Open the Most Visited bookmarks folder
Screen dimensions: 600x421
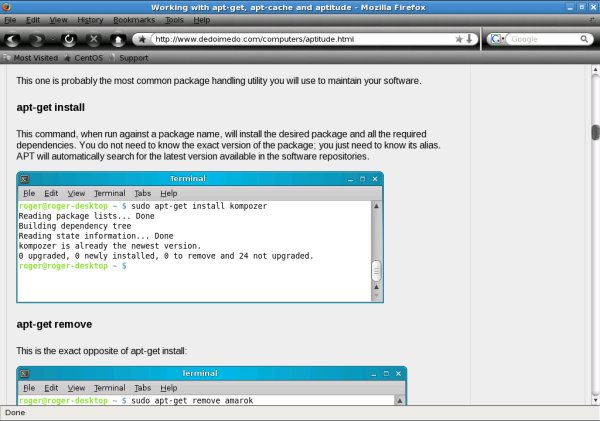pyautogui.click(x=31, y=58)
